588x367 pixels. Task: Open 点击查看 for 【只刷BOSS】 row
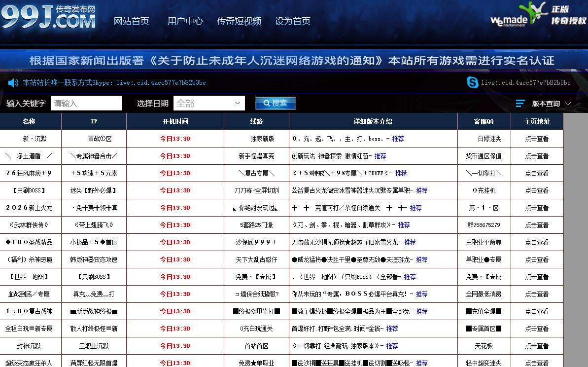[x=537, y=190]
